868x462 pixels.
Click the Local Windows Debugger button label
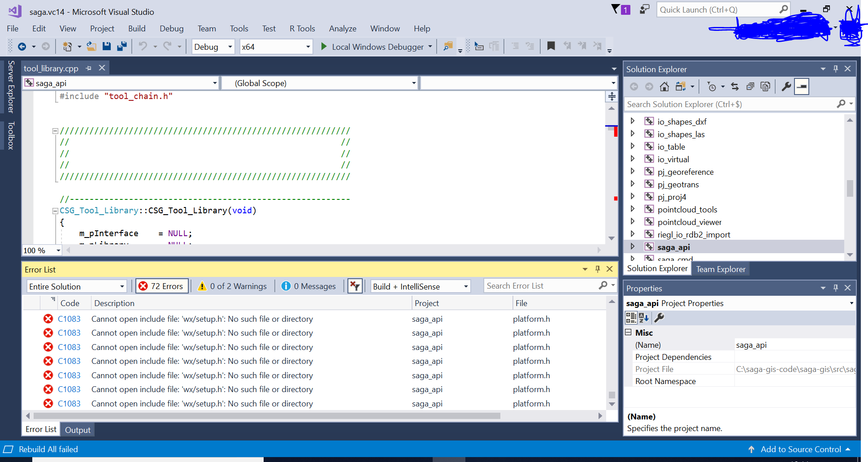point(378,47)
